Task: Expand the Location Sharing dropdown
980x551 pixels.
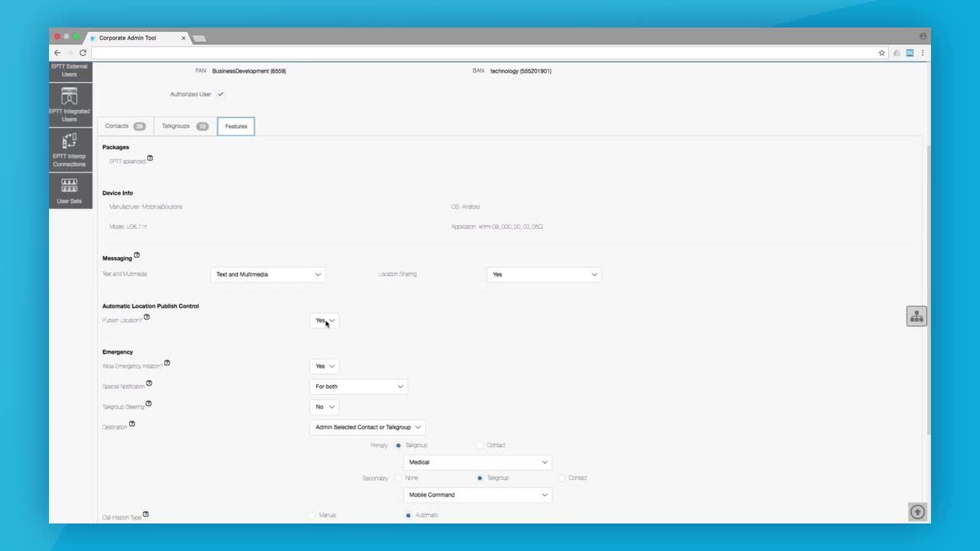Action: tap(544, 275)
